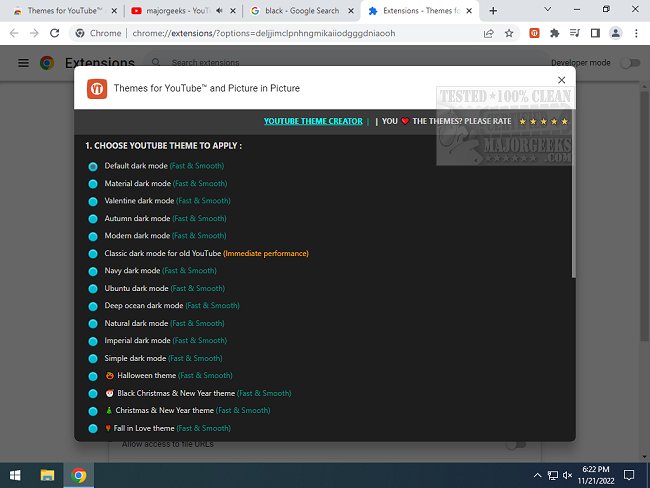This screenshot has height=488, width=650.
Task: Pick Ubuntu dark mode theme
Action: click(x=93, y=289)
